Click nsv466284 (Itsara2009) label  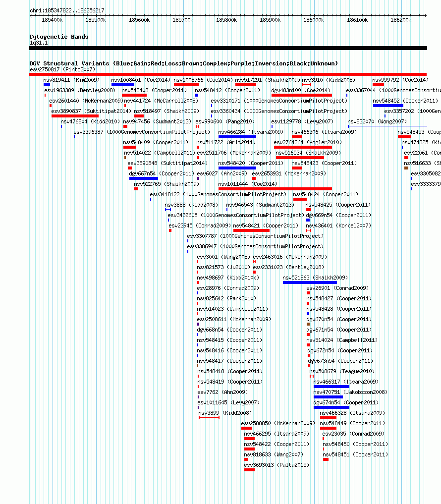(x=251, y=132)
